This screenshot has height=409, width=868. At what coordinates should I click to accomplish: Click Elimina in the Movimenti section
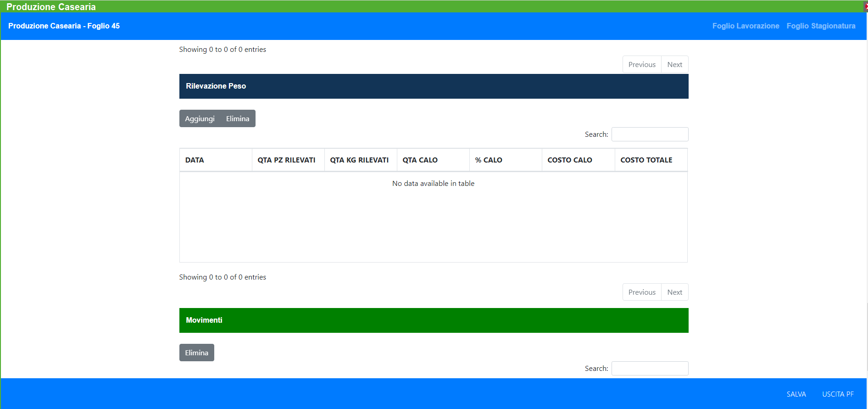pyautogui.click(x=196, y=353)
